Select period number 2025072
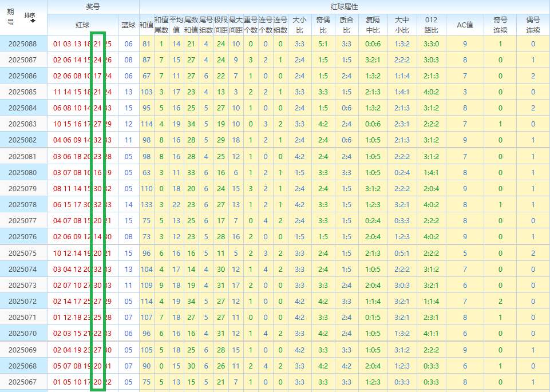Viewport: 550px width, 392px height. tap(22, 301)
